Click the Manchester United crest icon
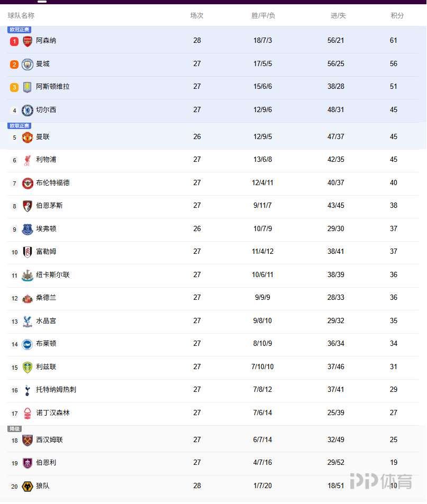Viewport: 427px width, 504px height. coord(28,138)
